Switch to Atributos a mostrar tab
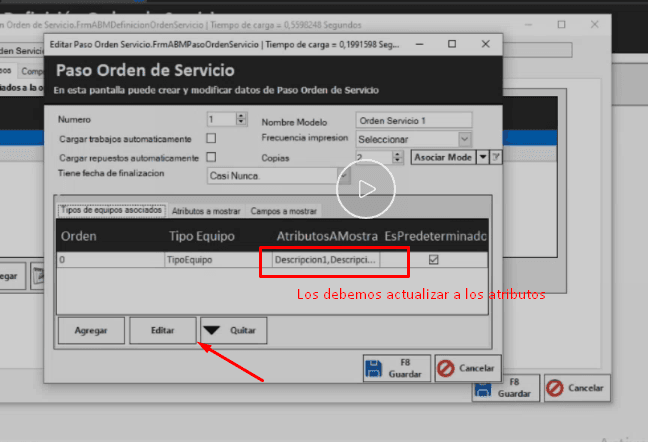 pos(205,211)
